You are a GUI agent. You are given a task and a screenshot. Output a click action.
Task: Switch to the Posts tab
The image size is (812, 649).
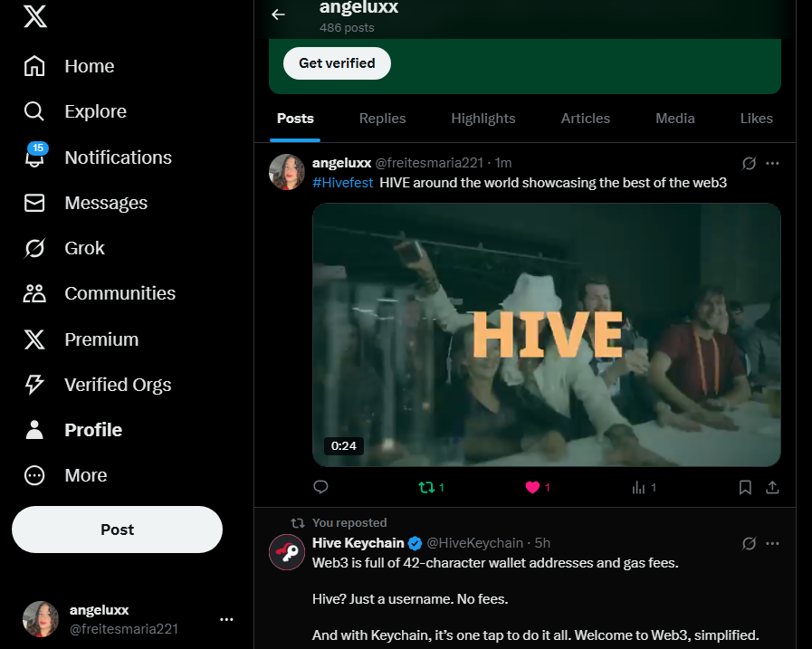[295, 119]
